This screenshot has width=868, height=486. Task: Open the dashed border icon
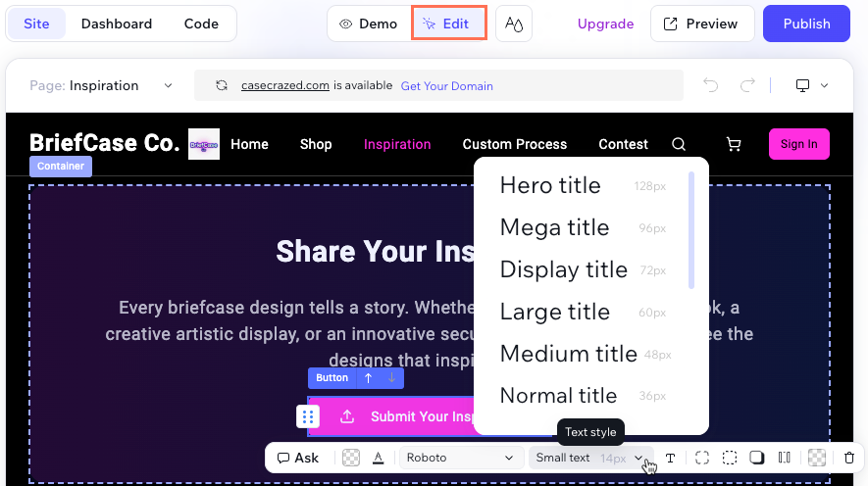pyautogui.click(x=730, y=458)
